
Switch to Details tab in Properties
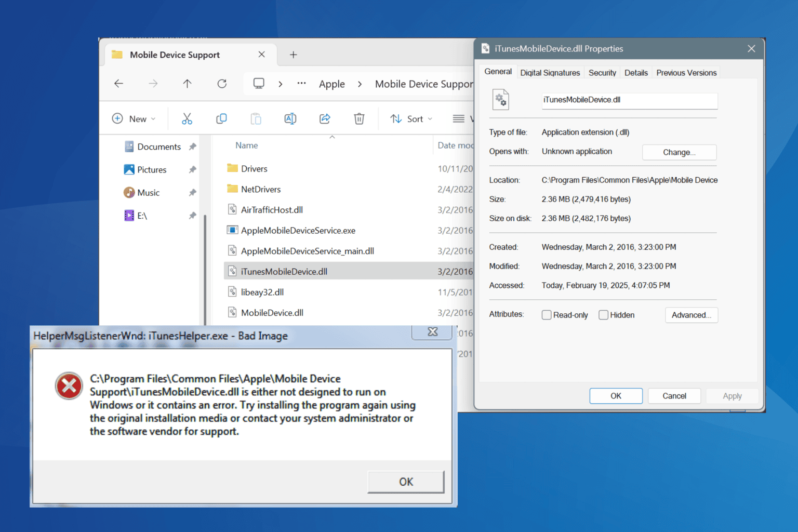click(636, 73)
